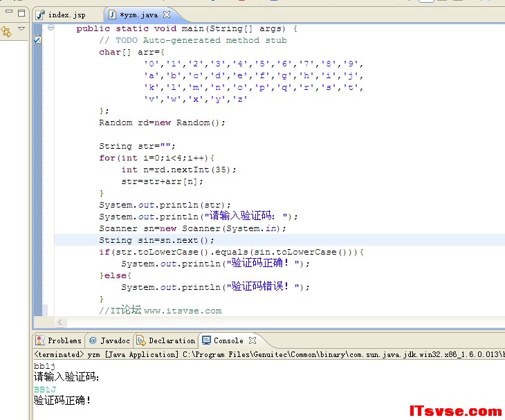This screenshot has height=420, width=505.
Task: Close the yzm.java editor tab
Action: (x=167, y=15)
